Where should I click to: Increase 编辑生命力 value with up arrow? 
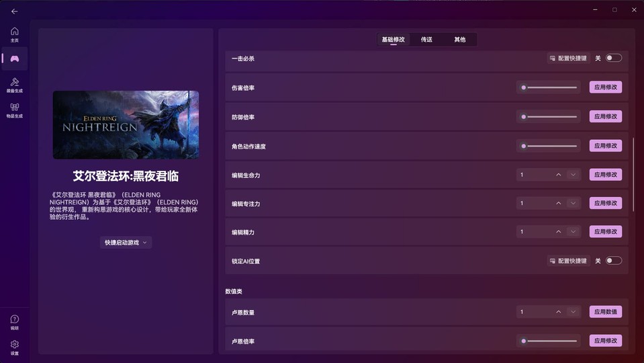[x=558, y=175]
